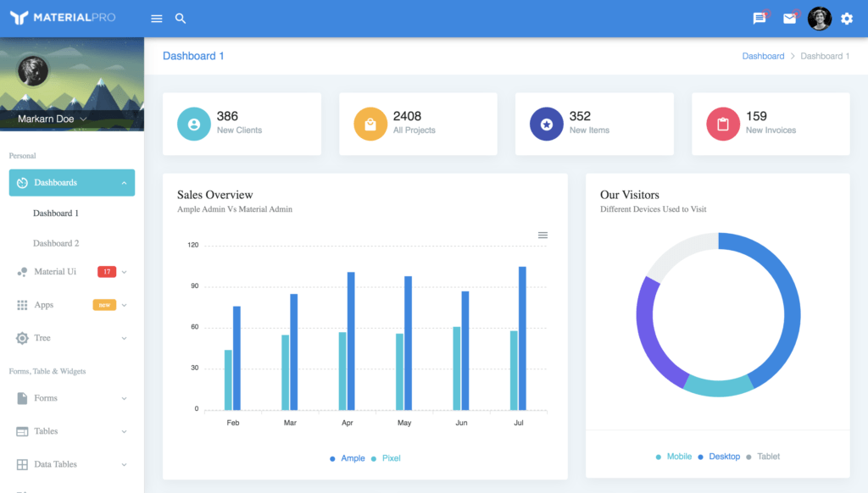868x493 pixels.
Task: Open the settings gear in top bar
Action: click(847, 19)
